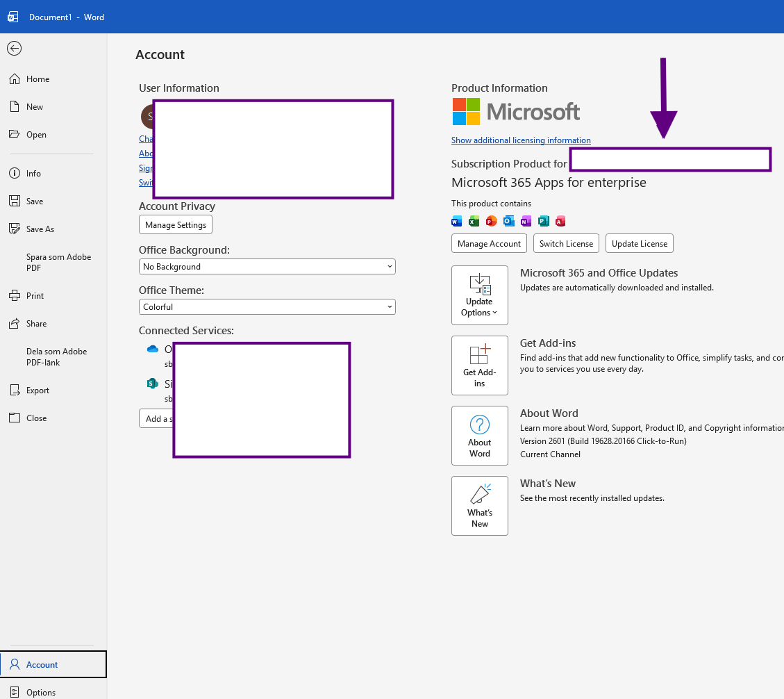Click the Save As disk-with-pencil icon
The image size is (784, 699).
(15, 229)
